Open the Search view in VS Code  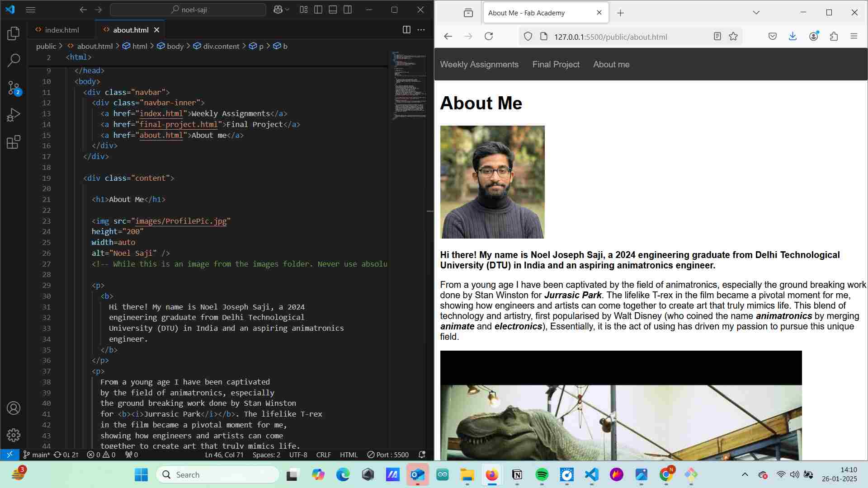pyautogui.click(x=14, y=60)
